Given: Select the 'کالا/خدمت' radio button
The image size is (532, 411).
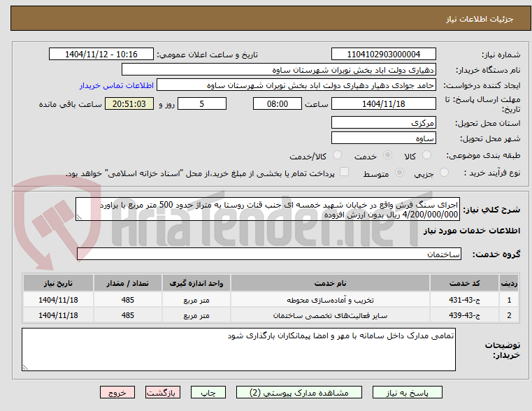Looking at the screenshot, I should point(337,155).
